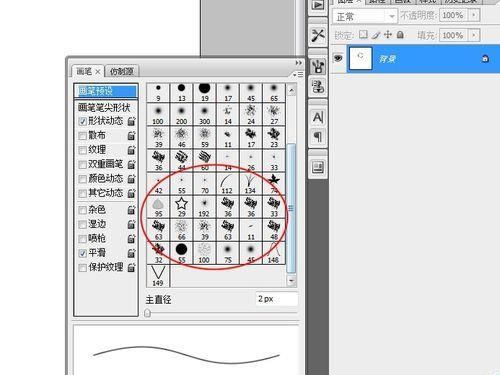Image resolution: width=500 pixels, height=375 pixels.
Task: Click the 填充 100% value field
Action: (454, 35)
